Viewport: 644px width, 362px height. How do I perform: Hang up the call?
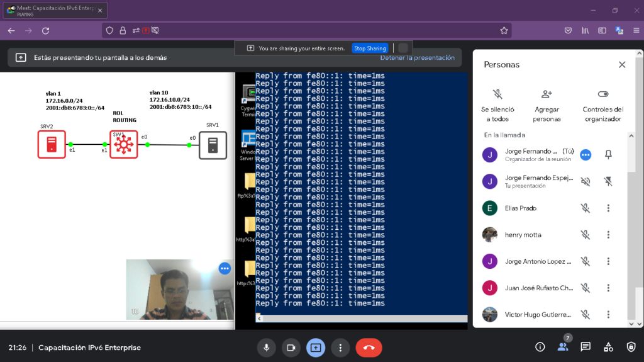point(369,348)
